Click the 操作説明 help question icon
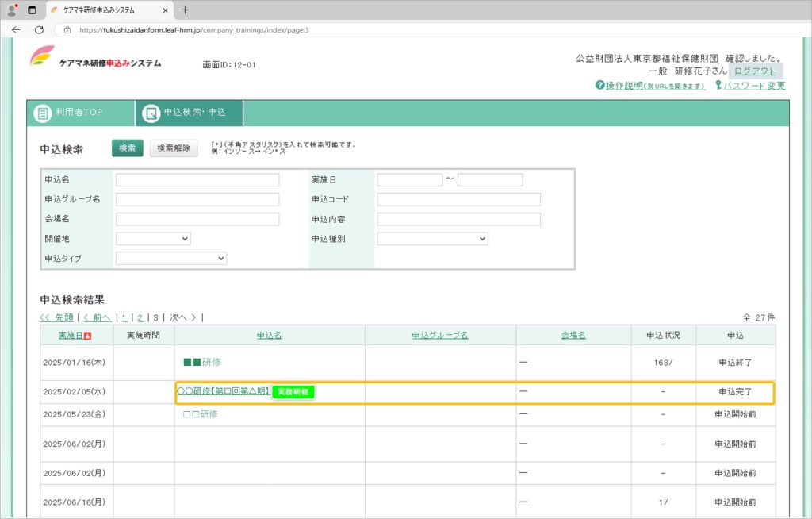Viewport: 812px width, 519px height. [599, 86]
